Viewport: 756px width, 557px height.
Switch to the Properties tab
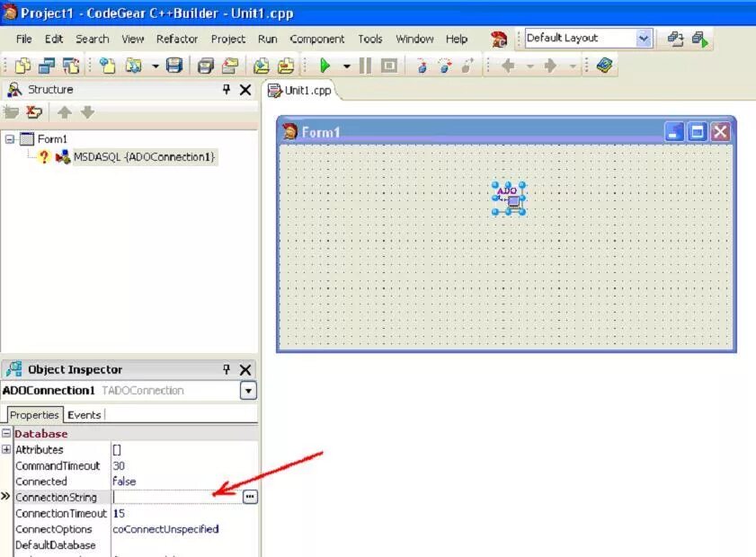(34, 415)
